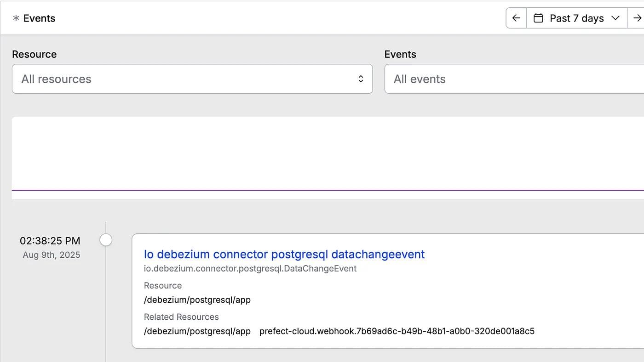The image size is (644, 362).
Task: Advance time range with right arrow
Action: pos(637,18)
